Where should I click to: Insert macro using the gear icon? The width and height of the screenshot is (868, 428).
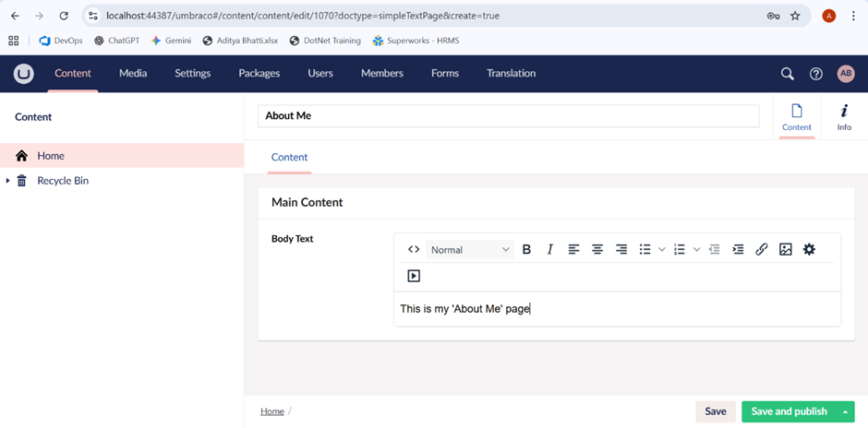(x=809, y=249)
